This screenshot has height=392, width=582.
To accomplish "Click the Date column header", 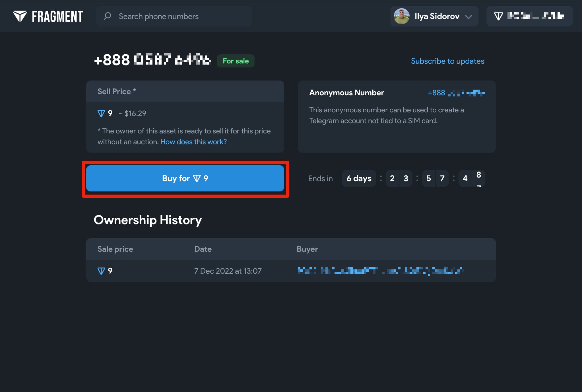I will click(203, 249).
